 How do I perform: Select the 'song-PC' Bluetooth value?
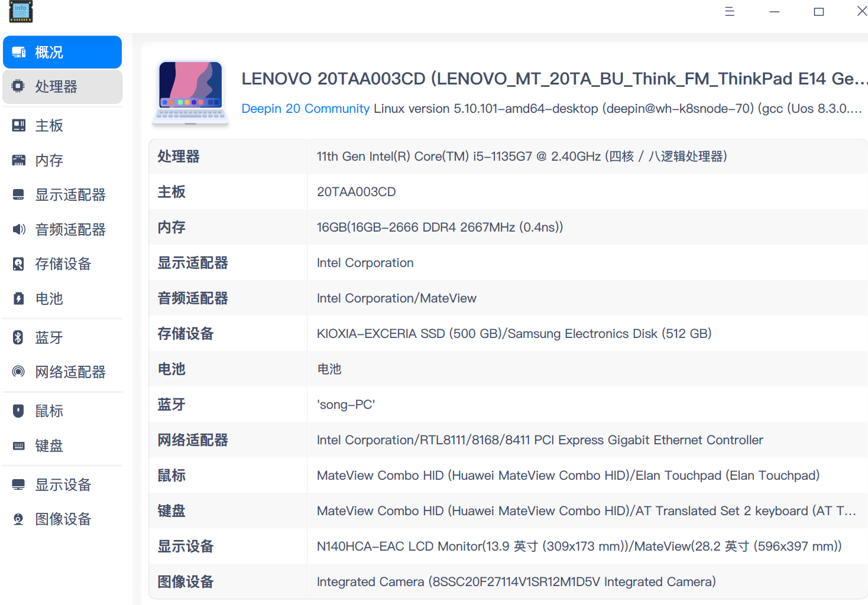tap(346, 405)
